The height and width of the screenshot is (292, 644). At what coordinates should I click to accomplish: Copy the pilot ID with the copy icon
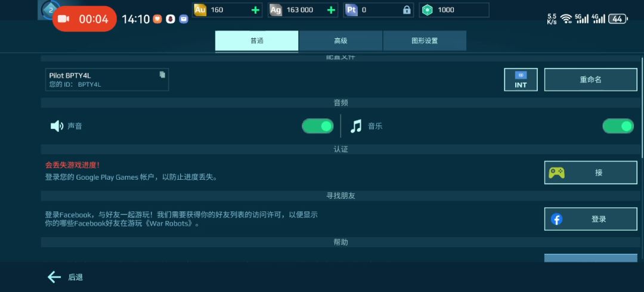coord(162,75)
